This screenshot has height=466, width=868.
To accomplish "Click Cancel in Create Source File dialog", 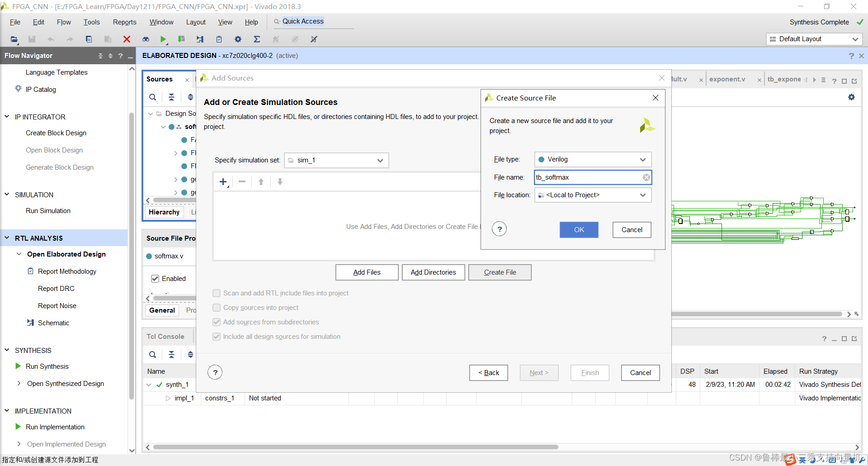I will [x=632, y=230].
